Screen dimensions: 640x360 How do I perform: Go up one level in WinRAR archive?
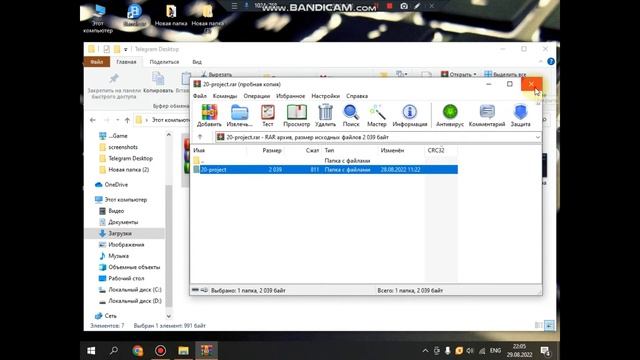click(x=200, y=137)
